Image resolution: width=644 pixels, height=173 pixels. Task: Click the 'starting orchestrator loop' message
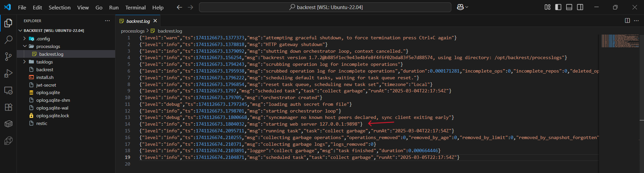[300, 111]
